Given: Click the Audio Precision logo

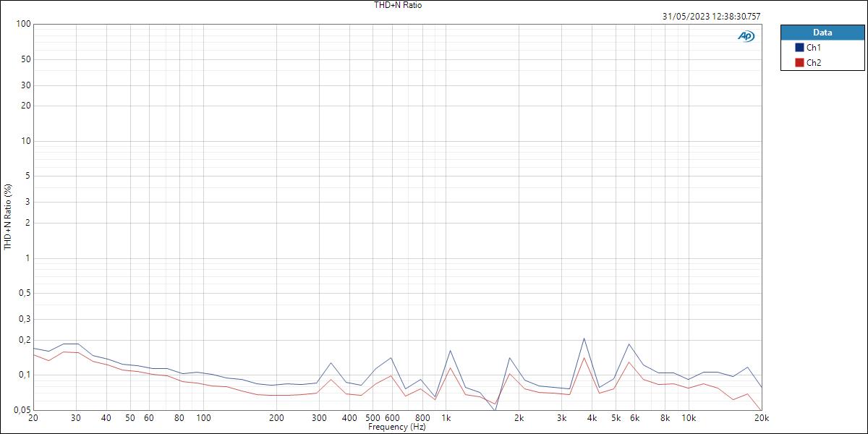Looking at the screenshot, I should 745,34.
